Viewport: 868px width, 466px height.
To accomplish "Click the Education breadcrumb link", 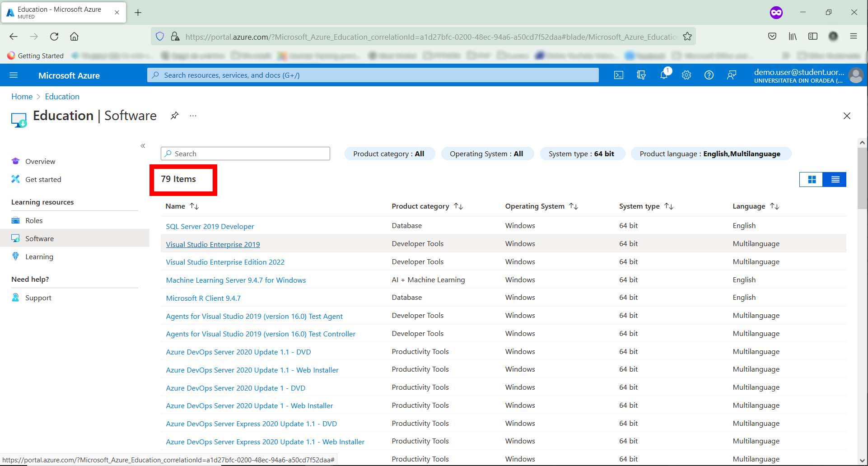I will (62, 97).
